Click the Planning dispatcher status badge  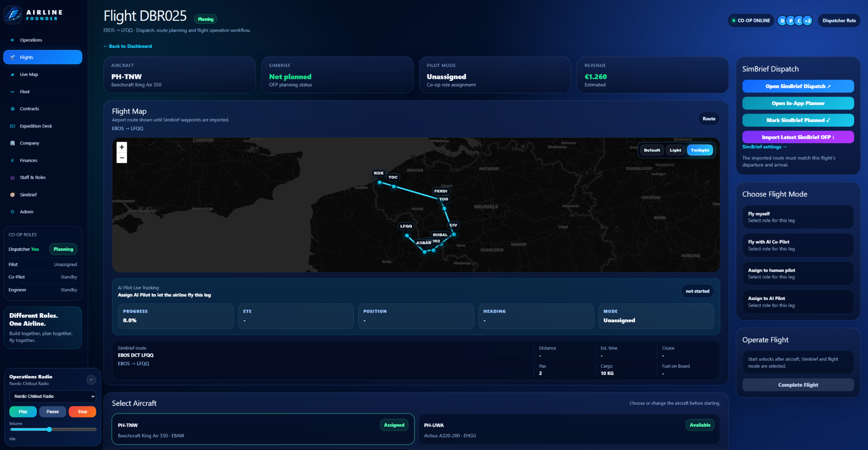[63, 249]
